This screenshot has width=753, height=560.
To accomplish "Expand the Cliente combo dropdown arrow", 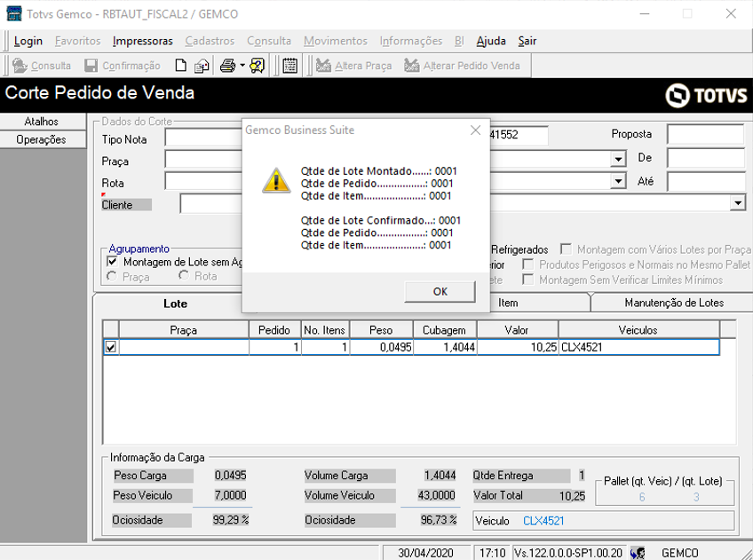I will (738, 203).
